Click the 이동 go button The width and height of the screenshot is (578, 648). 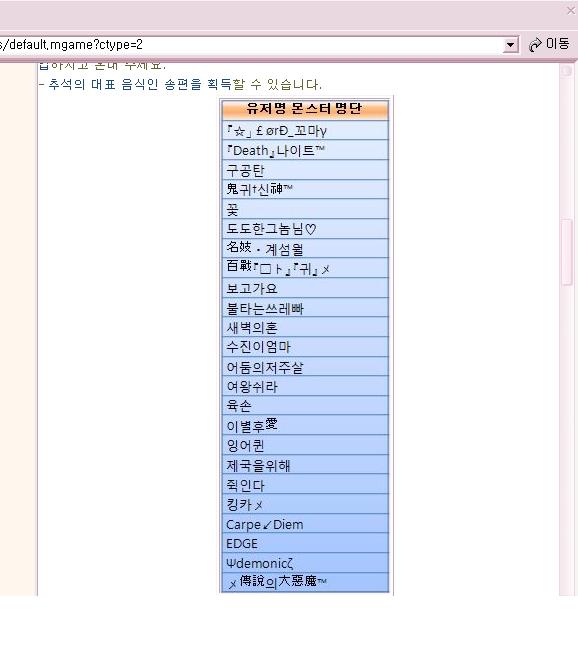tap(549, 44)
